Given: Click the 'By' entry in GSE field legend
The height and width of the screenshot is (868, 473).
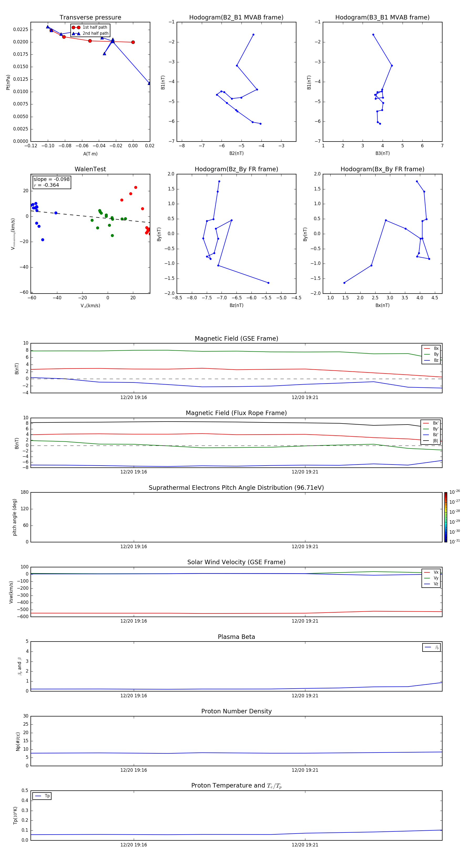Looking at the screenshot, I should (431, 354).
